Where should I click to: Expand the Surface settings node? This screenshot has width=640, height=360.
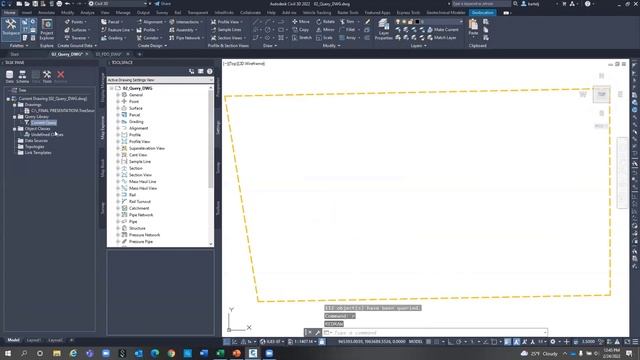coord(118,108)
